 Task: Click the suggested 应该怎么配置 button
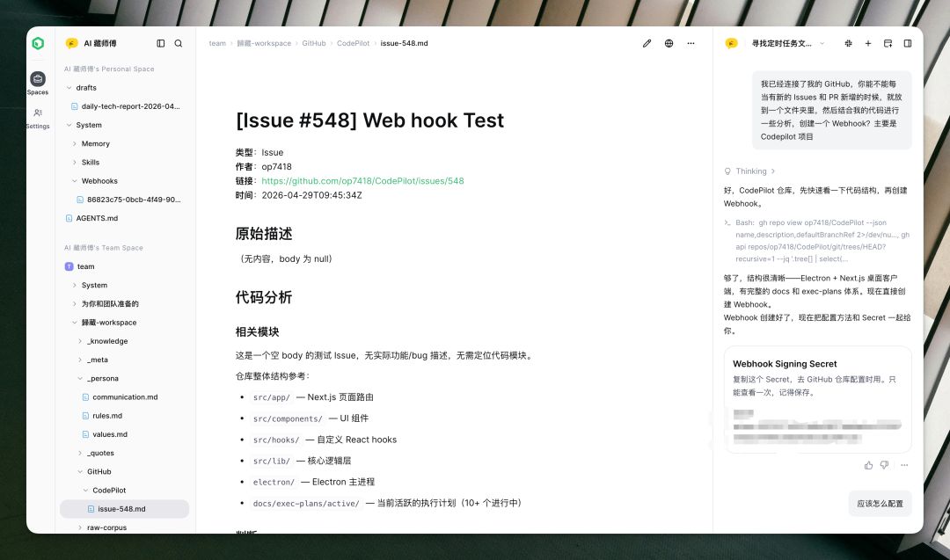(880, 504)
